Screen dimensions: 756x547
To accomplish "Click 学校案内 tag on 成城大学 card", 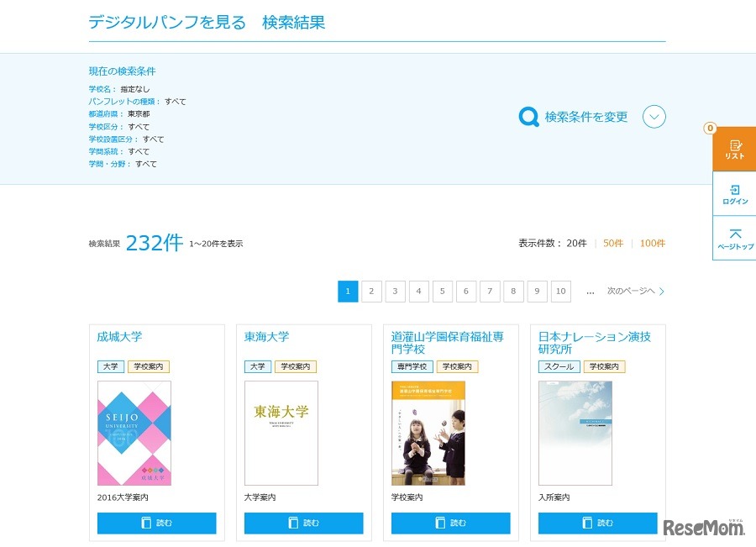I will 149,366.
